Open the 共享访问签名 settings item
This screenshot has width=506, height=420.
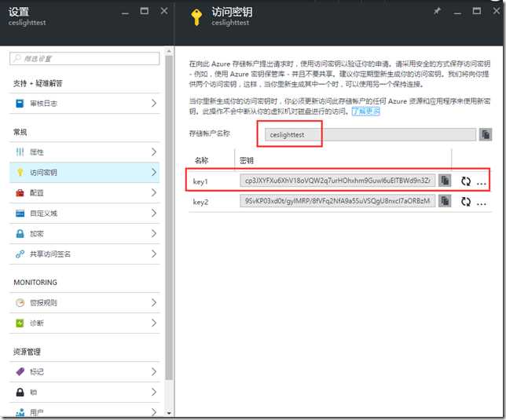pos(85,254)
